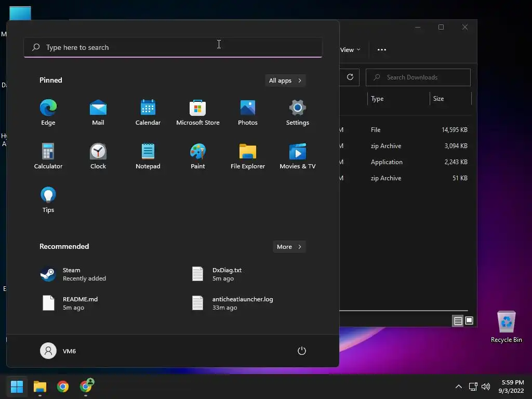Open the Tips app

(48, 200)
